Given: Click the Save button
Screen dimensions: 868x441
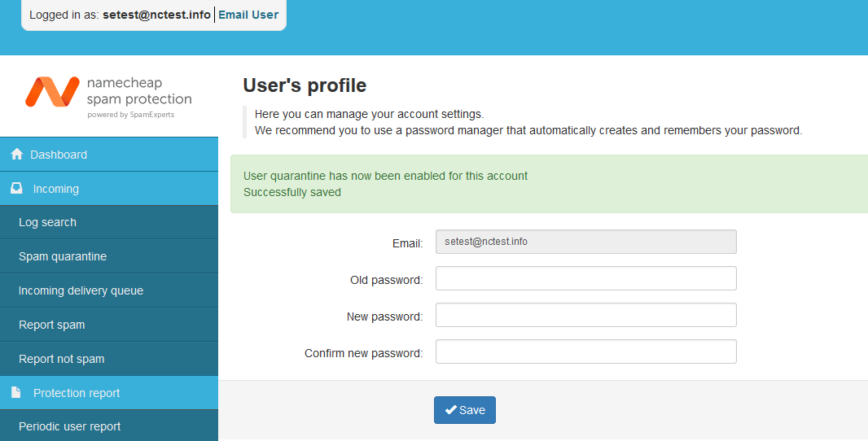Looking at the screenshot, I should 464,410.
